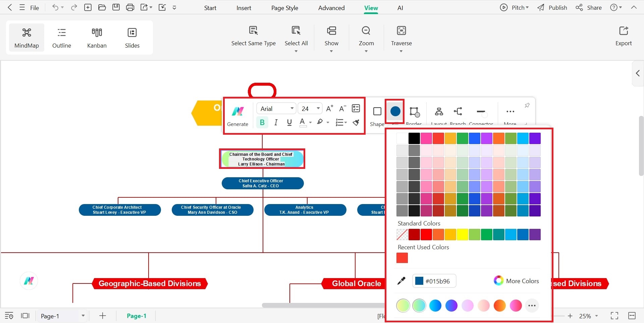Open the File menu
This screenshot has height=323, width=644.
(x=35, y=8)
